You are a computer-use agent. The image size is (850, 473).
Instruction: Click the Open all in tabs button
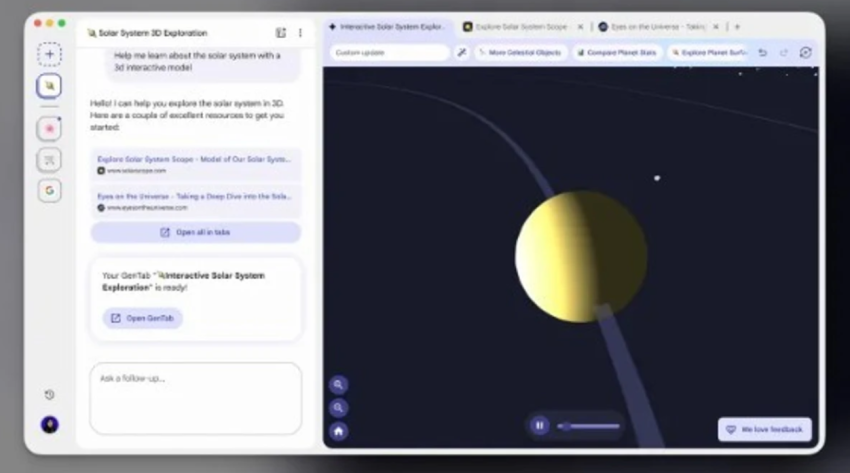click(195, 232)
